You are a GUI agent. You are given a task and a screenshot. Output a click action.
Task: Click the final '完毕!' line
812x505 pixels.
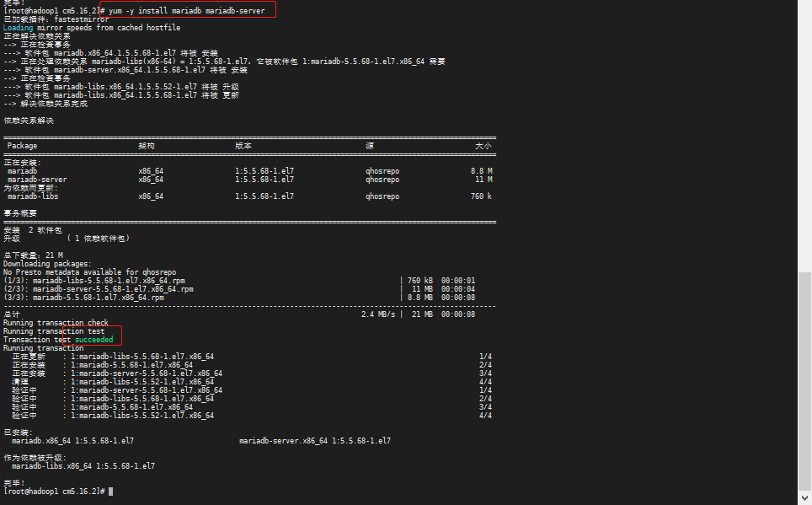(14, 483)
